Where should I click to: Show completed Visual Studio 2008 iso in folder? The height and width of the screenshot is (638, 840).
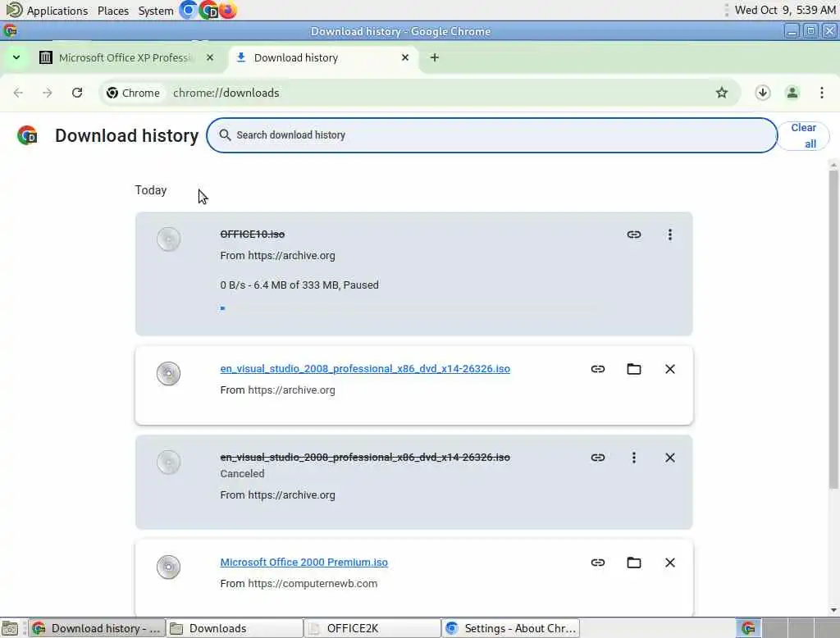point(634,369)
